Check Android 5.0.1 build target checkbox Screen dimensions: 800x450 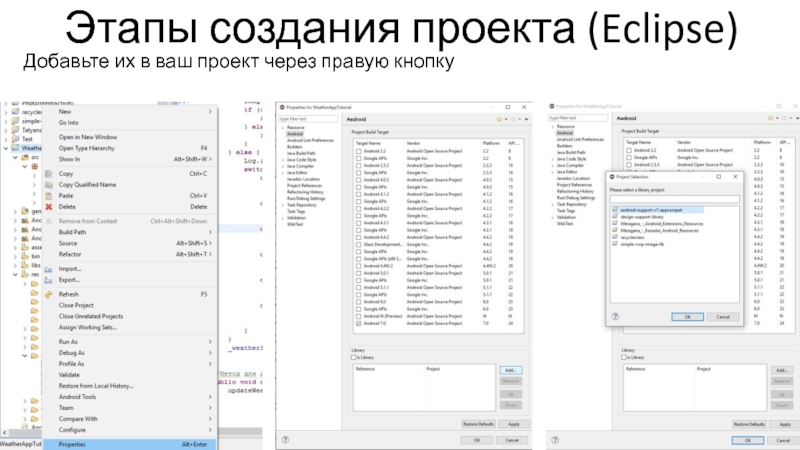tap(359, 273)
